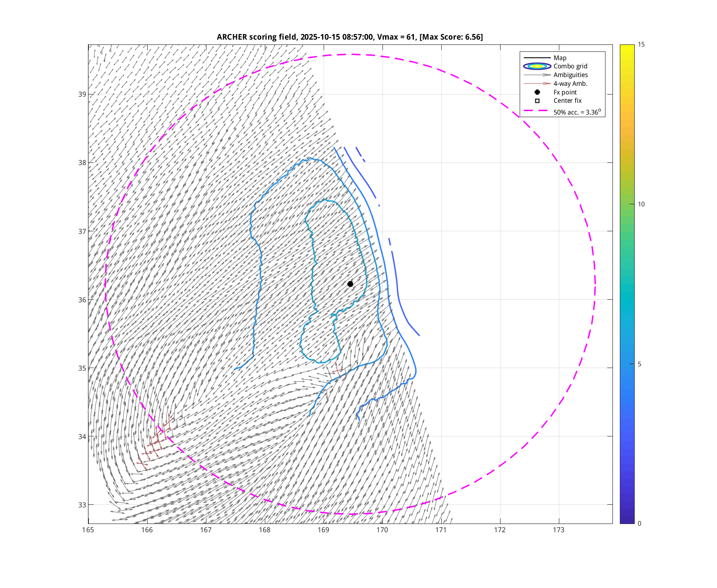Screen dimensions: 717x588
Task: Click the x-axis tick label 165
Action: click(88, 530)
